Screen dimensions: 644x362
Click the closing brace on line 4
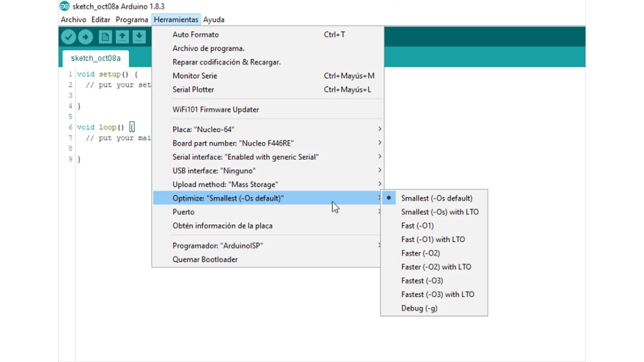pyautogui.click(x=79, y=106)
